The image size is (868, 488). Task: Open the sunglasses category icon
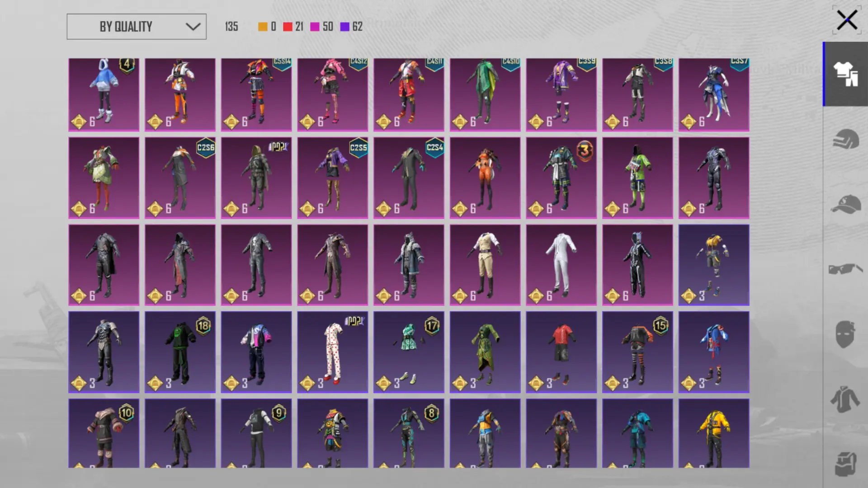(845, 269)
